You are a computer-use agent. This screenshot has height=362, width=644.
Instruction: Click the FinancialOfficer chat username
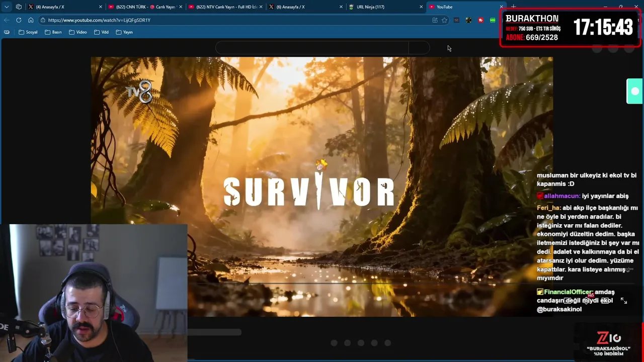(x=569, y=292)
